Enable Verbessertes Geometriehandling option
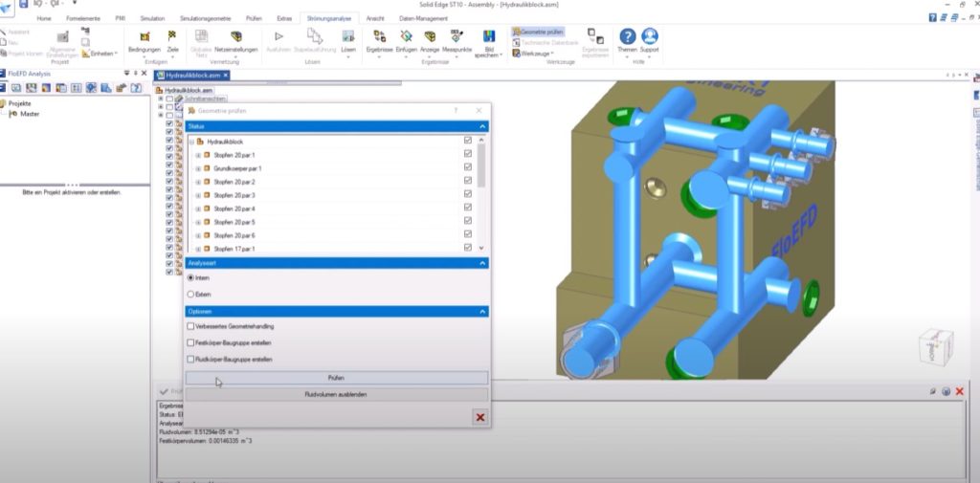980x483 pixels. coord(190,326)
